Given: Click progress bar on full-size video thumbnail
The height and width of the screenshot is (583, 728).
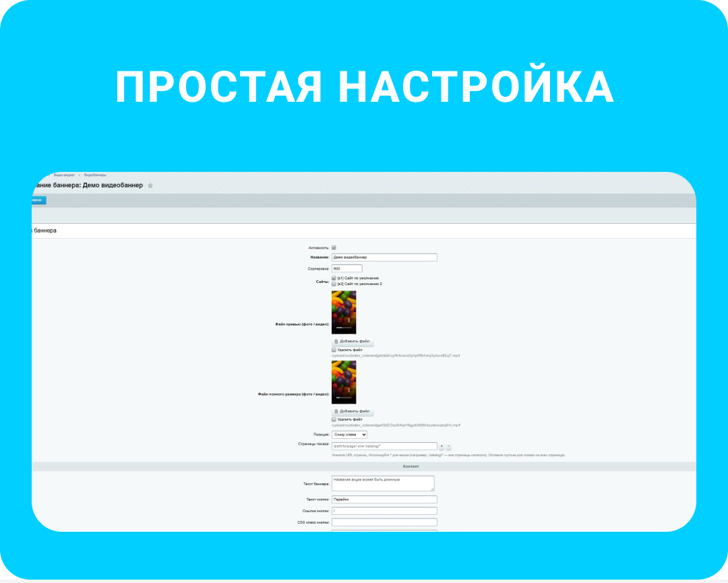Looking at the screenshot, I should tap(344, 396).
